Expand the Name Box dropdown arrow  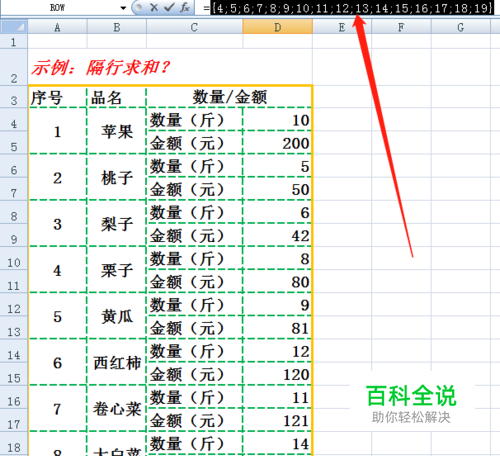(123, 8)
